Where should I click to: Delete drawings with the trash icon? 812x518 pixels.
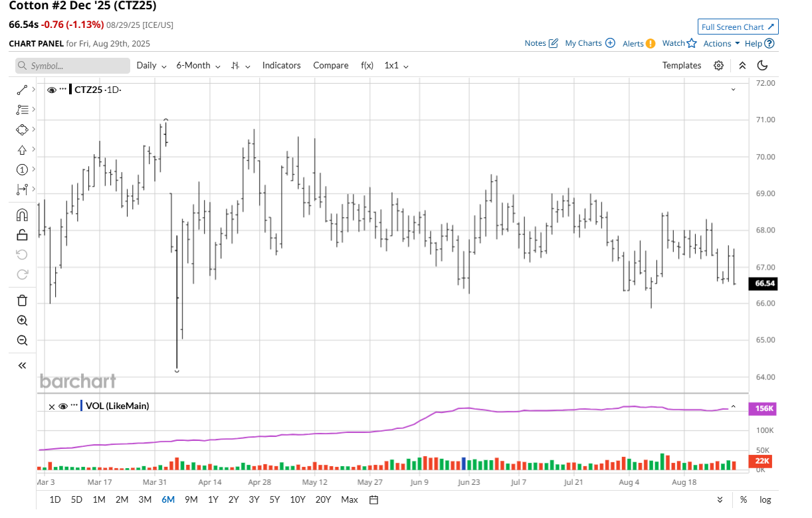tap(22, 300)
